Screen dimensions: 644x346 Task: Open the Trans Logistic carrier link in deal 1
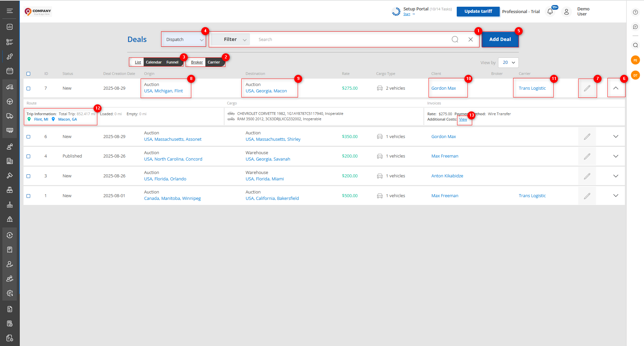pyautogui.click(x=532, y=196)
